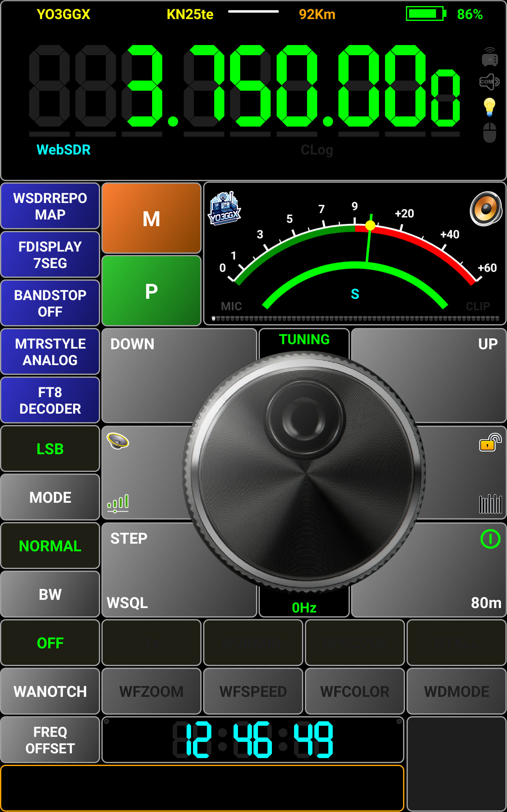Open the WSDRREPO MAP
Viewport: 507px width, 812px height.
(50, 206)
